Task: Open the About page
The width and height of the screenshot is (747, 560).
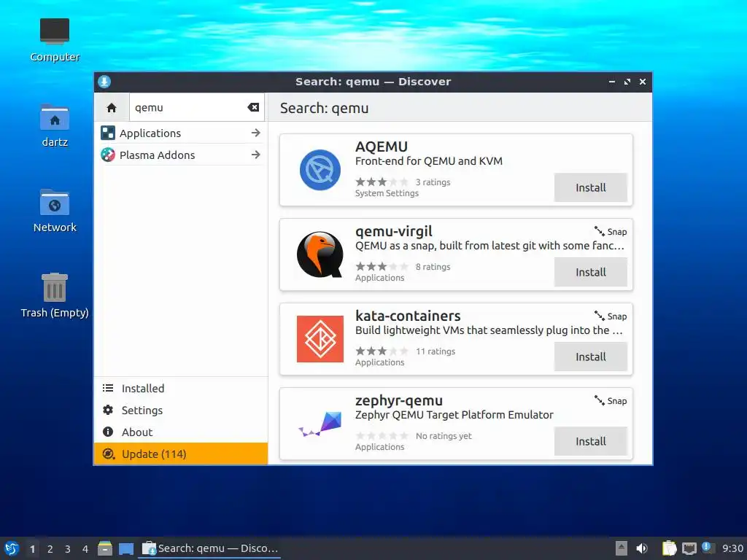Action: point(181,432)
